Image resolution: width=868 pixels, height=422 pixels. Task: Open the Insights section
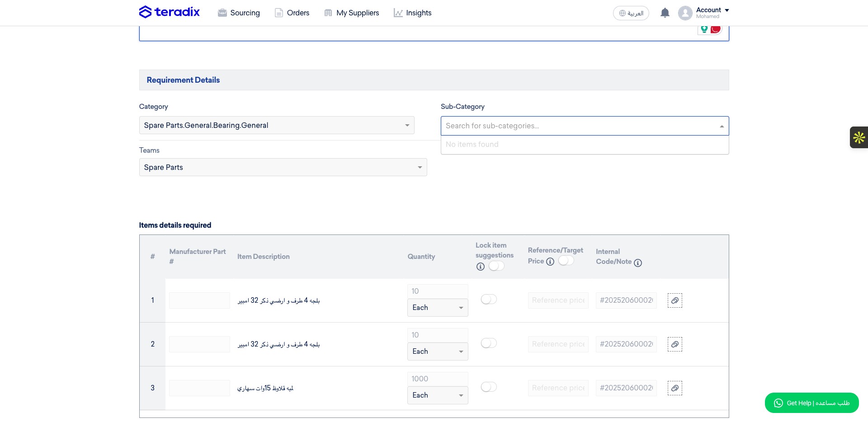point(412,13)
